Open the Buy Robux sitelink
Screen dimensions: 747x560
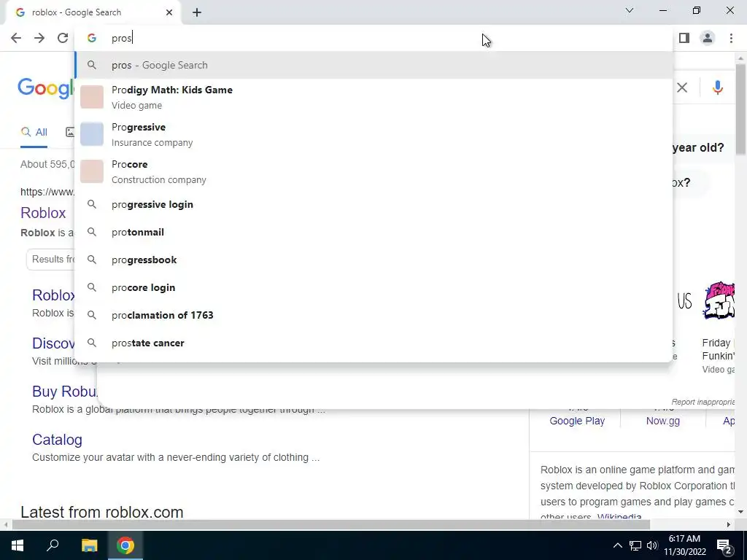64,392
